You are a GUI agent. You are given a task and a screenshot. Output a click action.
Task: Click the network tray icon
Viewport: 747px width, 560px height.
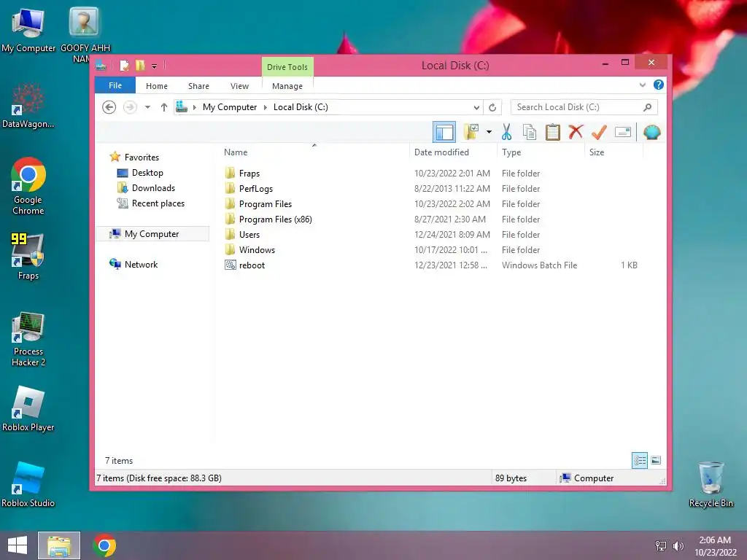(x=661, y=546)
